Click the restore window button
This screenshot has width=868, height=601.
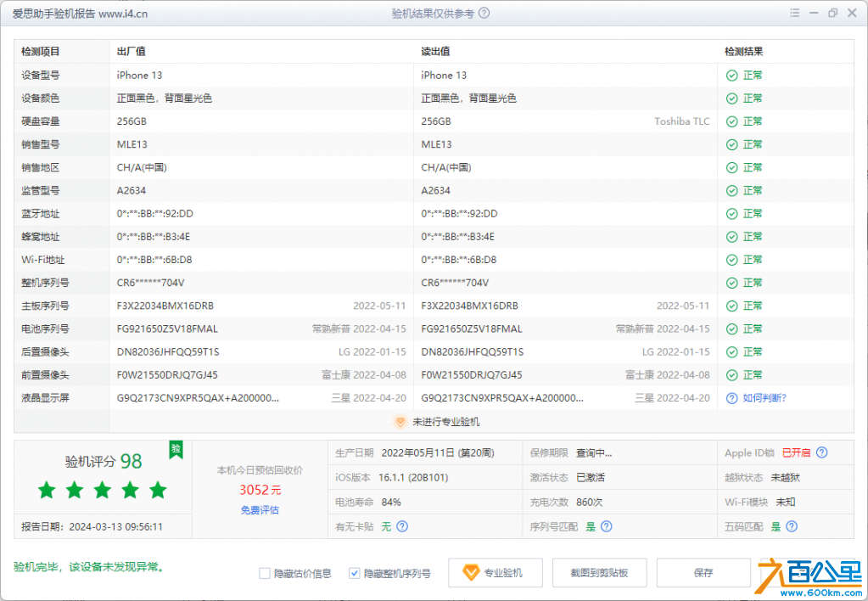tap(832, 13)
